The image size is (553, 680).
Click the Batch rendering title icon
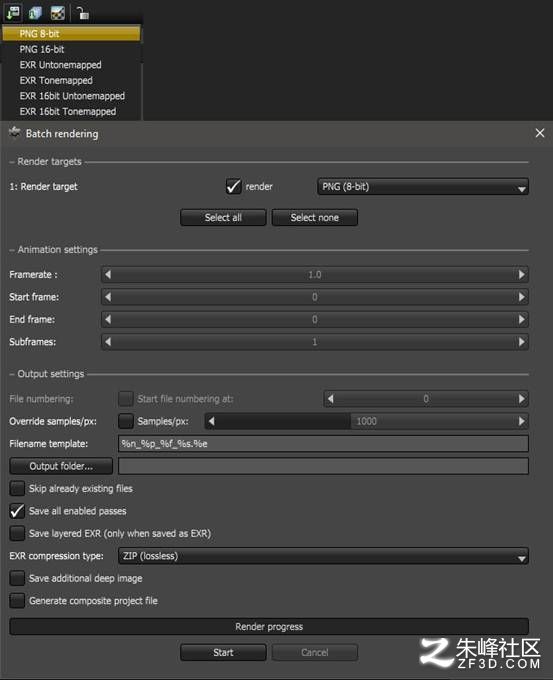15,132
